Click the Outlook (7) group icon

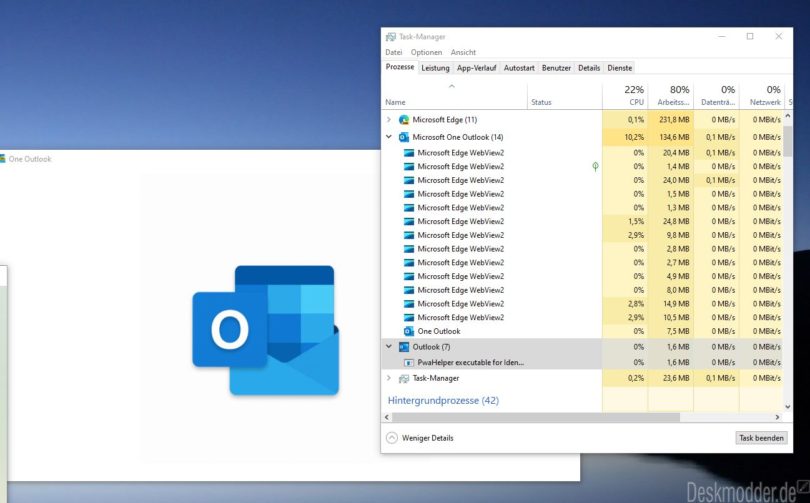point(403,347)
